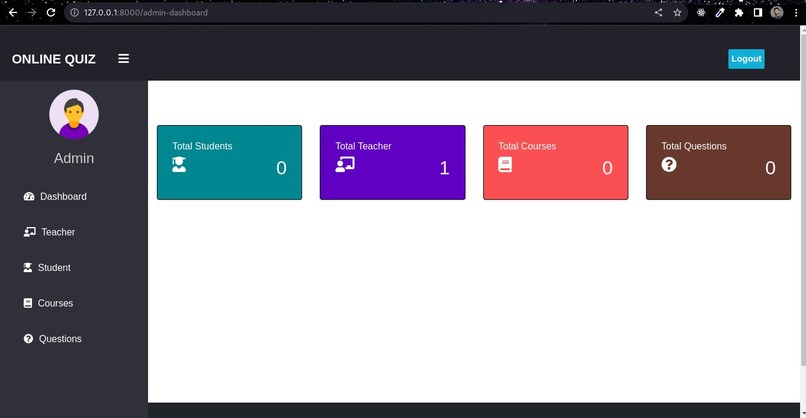Click the Admin name under the avatar
Image resolution: width=806 pixels, height=418 pixels.
[x=74, y=158]
